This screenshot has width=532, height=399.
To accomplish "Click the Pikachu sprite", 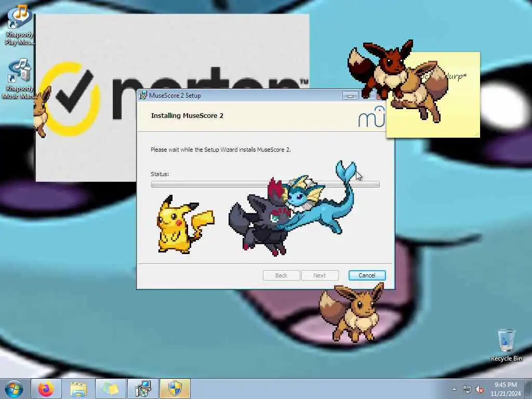I will (185, 224).
